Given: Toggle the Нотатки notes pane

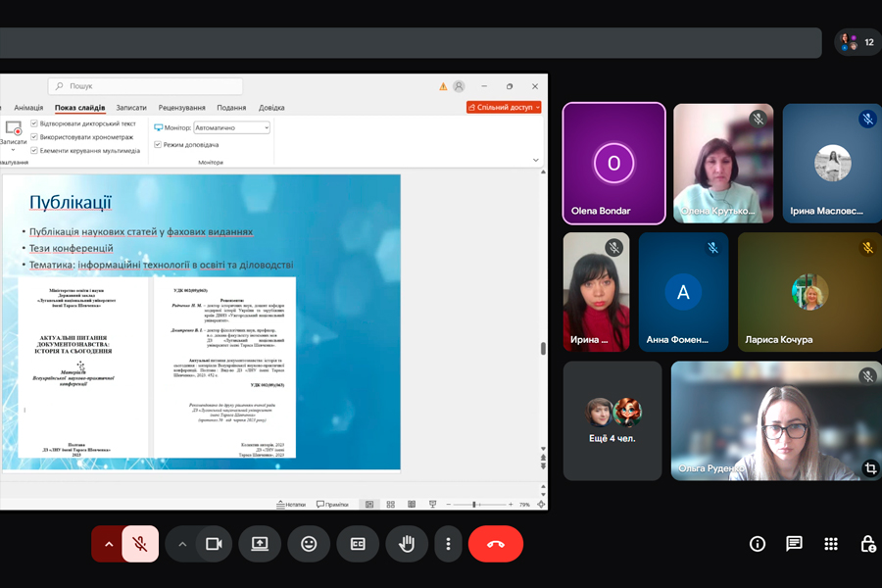Looking at the screenshot, I should [291, 504].
